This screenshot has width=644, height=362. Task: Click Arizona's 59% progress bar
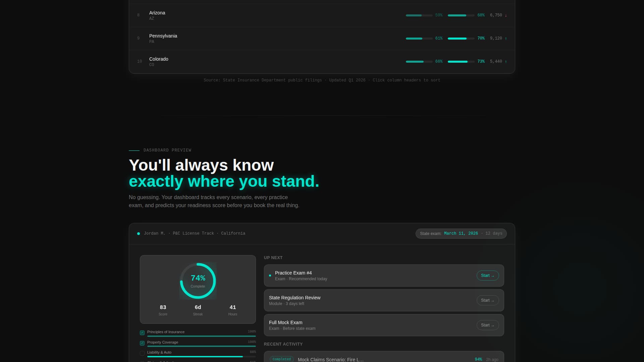419,15
